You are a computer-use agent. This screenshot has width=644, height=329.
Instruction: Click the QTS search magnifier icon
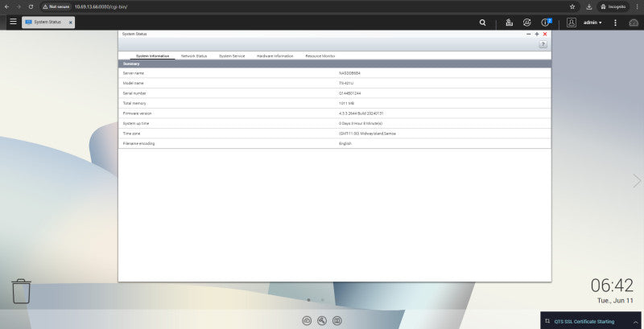[482, 23]
